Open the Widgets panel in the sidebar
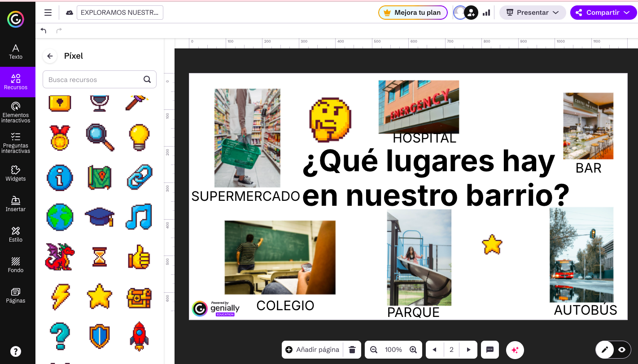Screen dimensions: 638x364 pyautogui.click(x=16, y=174)
